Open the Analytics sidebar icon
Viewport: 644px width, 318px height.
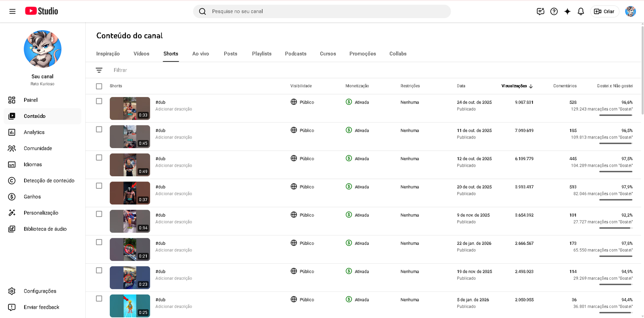pos(12,132)
